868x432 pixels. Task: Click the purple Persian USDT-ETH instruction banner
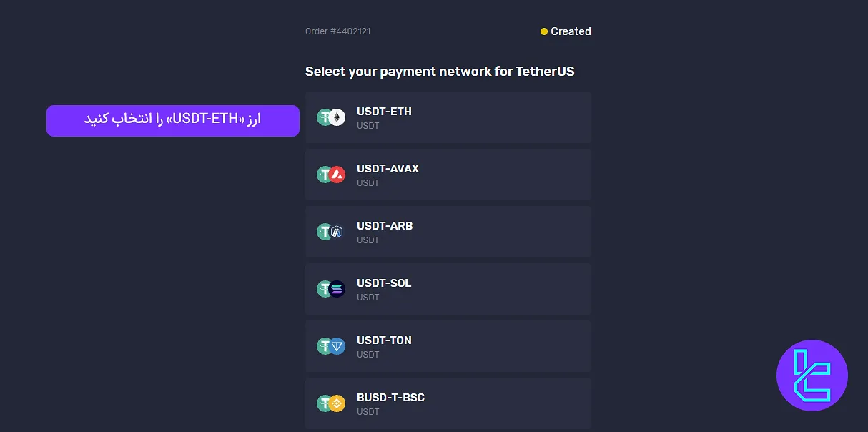click(173, 120)
